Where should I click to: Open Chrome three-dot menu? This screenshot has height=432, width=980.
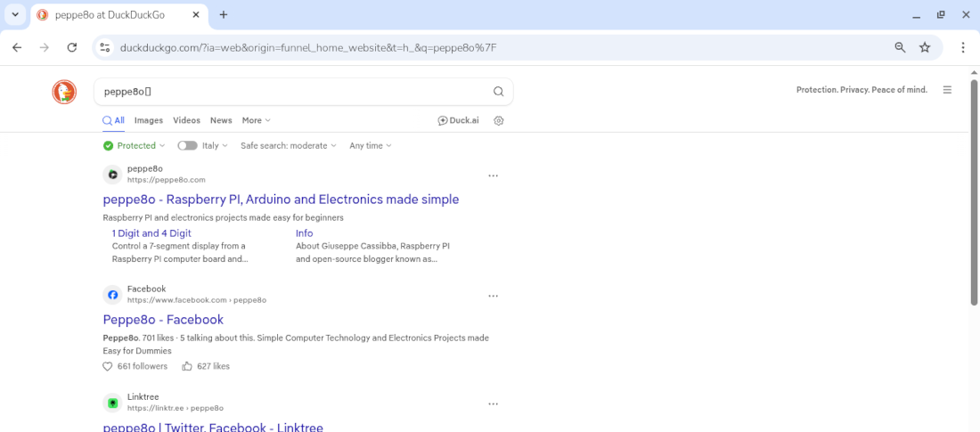963,47
